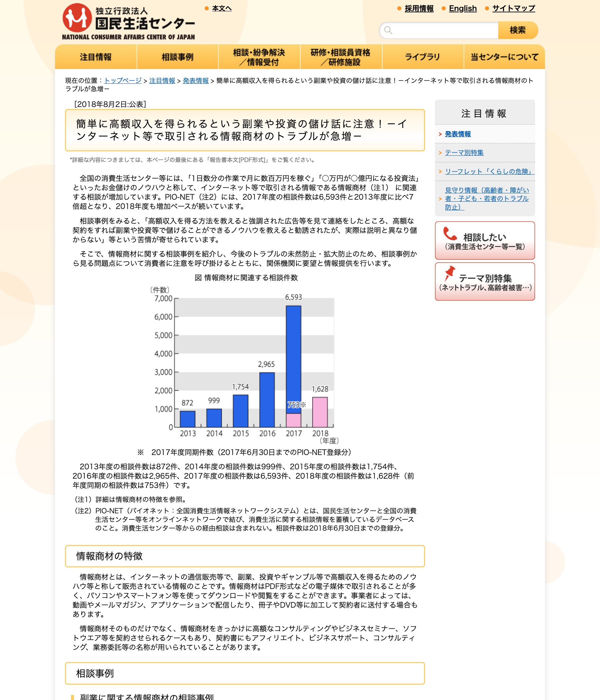
Task: Click the magnifier icon in search box
Action: coord(389,30)
